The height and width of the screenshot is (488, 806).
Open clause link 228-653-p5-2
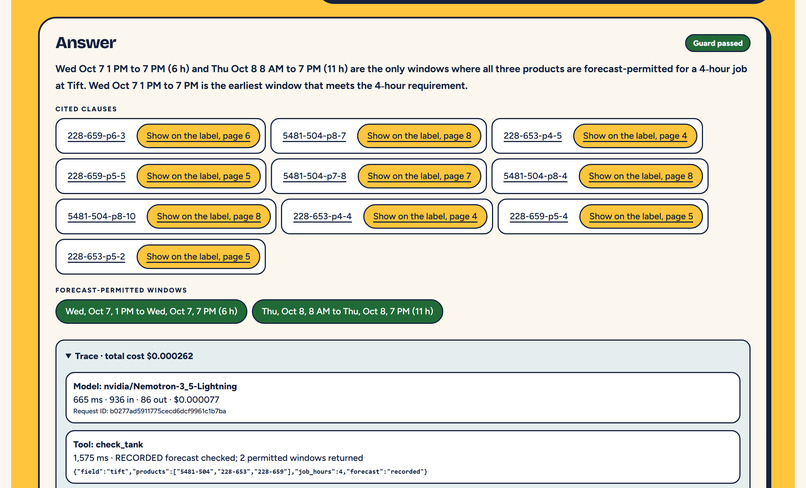(96, 256)
